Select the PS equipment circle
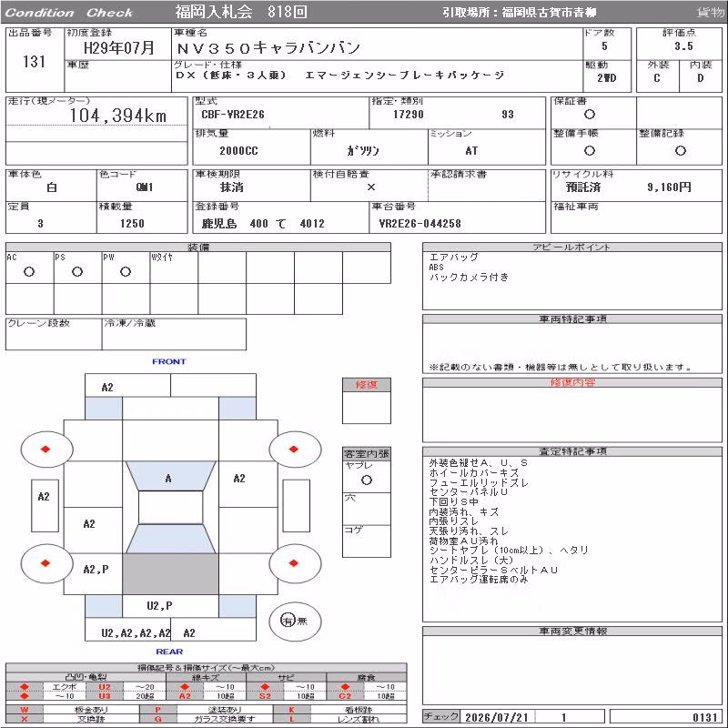728x728 pixels. pos(77,271)
